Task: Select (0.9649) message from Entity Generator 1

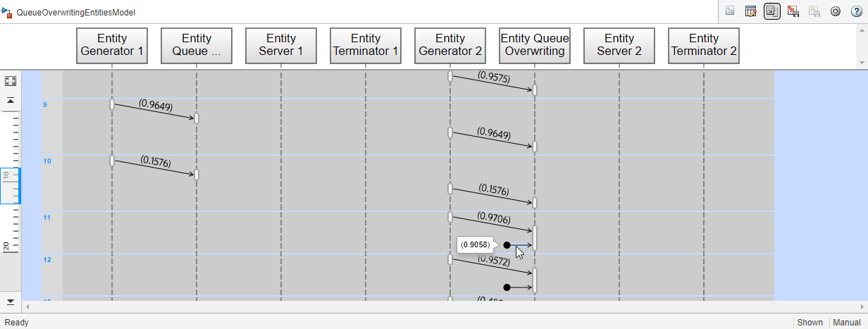Action: 155,106
